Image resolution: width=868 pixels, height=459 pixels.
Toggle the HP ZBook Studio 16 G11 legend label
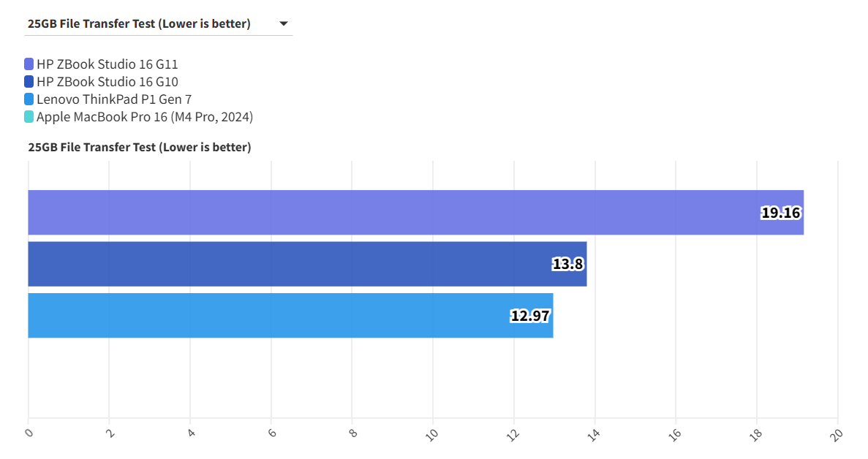[x=107, y=64]
